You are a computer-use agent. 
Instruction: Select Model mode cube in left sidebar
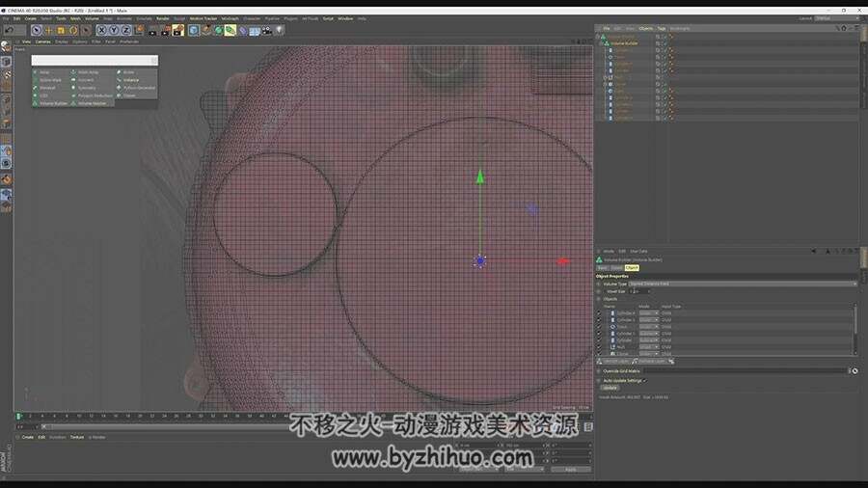click(x=6, y=62)
